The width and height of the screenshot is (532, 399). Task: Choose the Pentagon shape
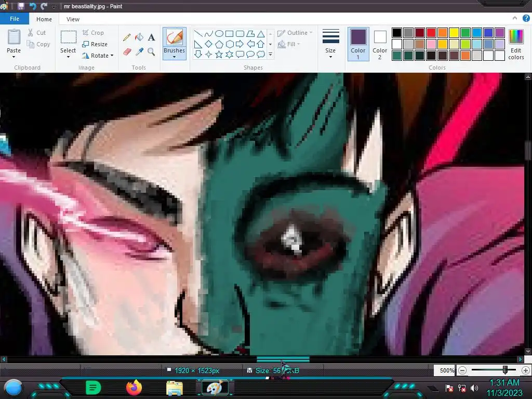click(219, 44)
